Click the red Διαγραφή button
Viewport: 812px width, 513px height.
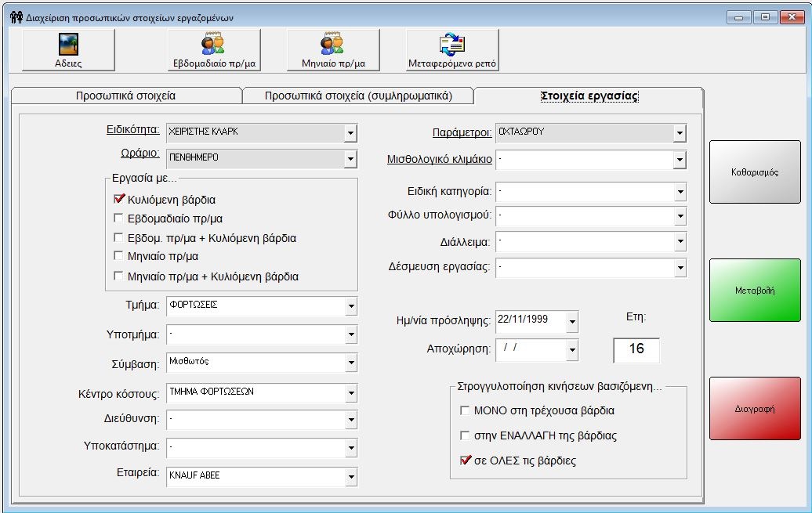[755, 408]
